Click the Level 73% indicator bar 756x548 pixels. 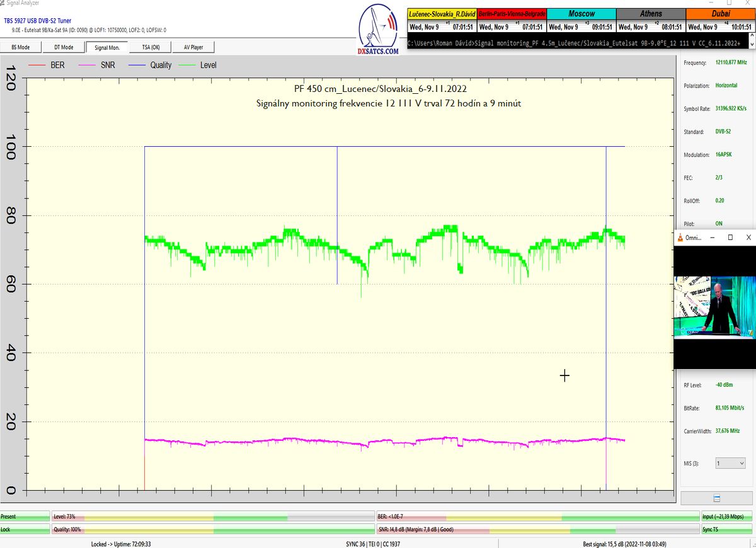point(213,517)
